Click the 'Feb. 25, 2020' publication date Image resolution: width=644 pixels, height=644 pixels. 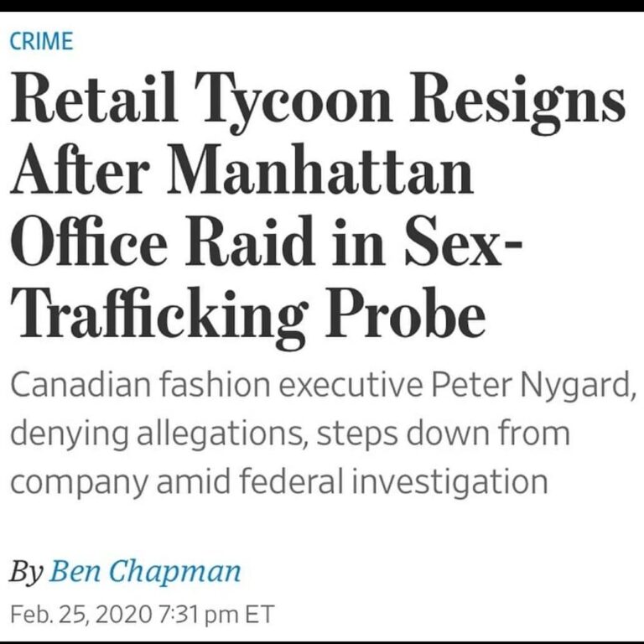(x=80, y=615)
